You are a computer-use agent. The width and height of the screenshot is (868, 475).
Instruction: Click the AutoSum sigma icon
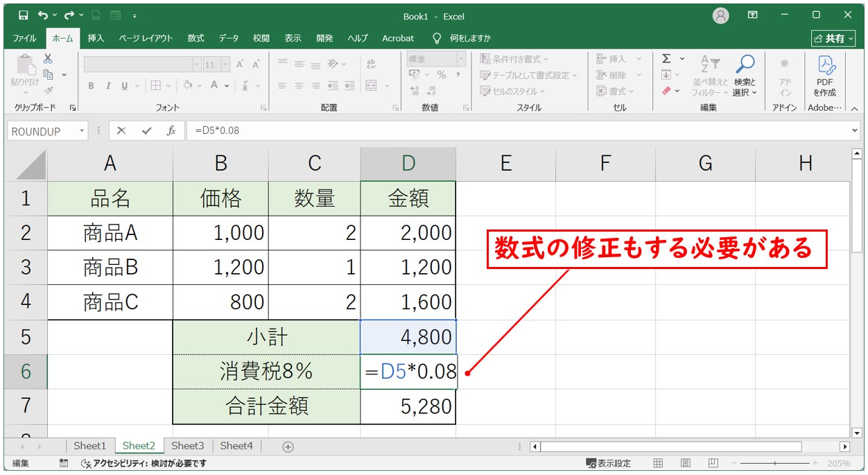pos(666,59)
